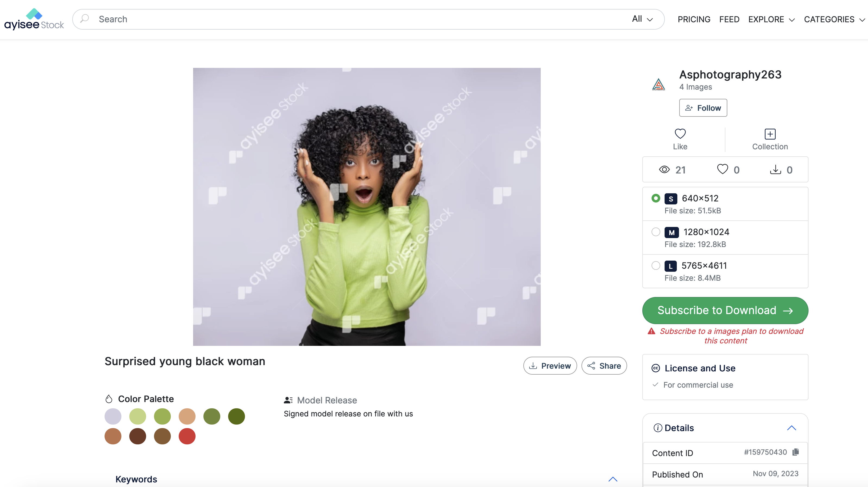Viewport: 868px width, 487px height.
Task: Click the surprised woman stock photo
Action: (x=367, y=207)
